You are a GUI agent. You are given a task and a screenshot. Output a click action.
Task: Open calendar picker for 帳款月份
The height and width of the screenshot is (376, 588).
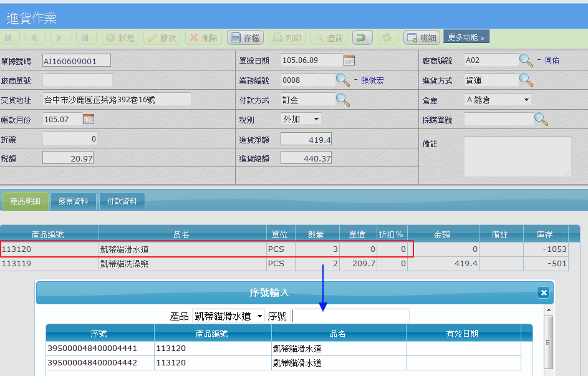(x=89, y=119)
